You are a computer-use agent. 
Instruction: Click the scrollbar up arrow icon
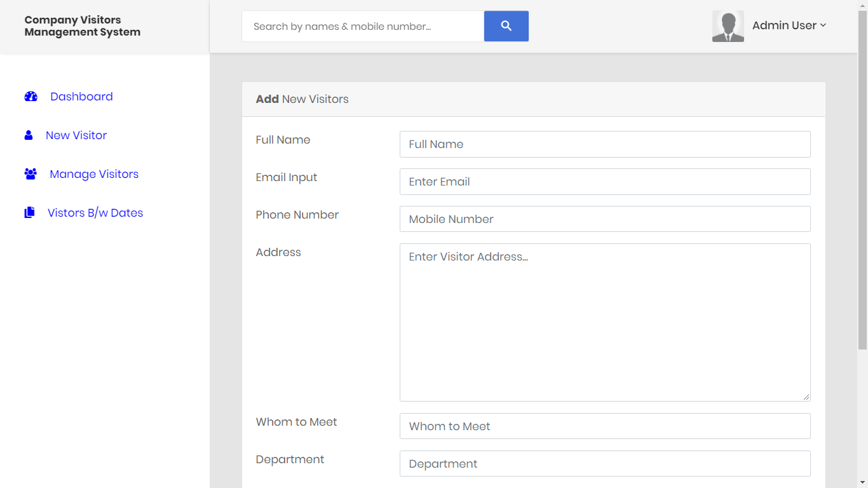(x=863, y=6)
